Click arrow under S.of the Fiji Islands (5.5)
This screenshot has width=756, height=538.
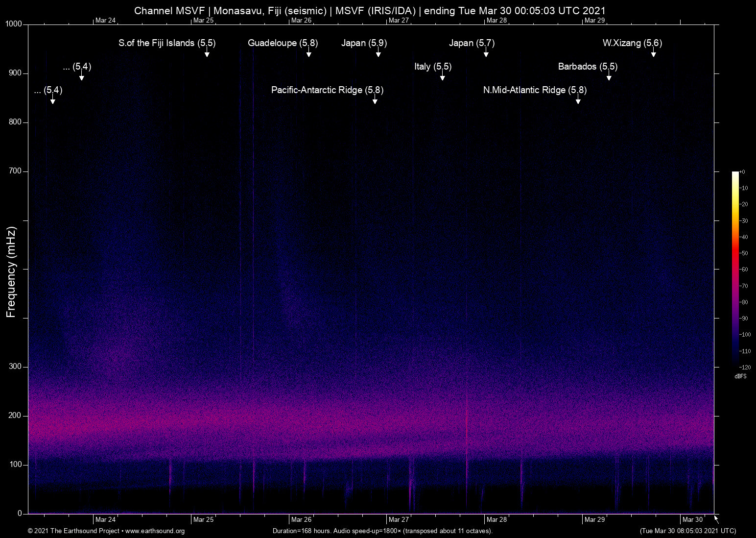(207, 53)
